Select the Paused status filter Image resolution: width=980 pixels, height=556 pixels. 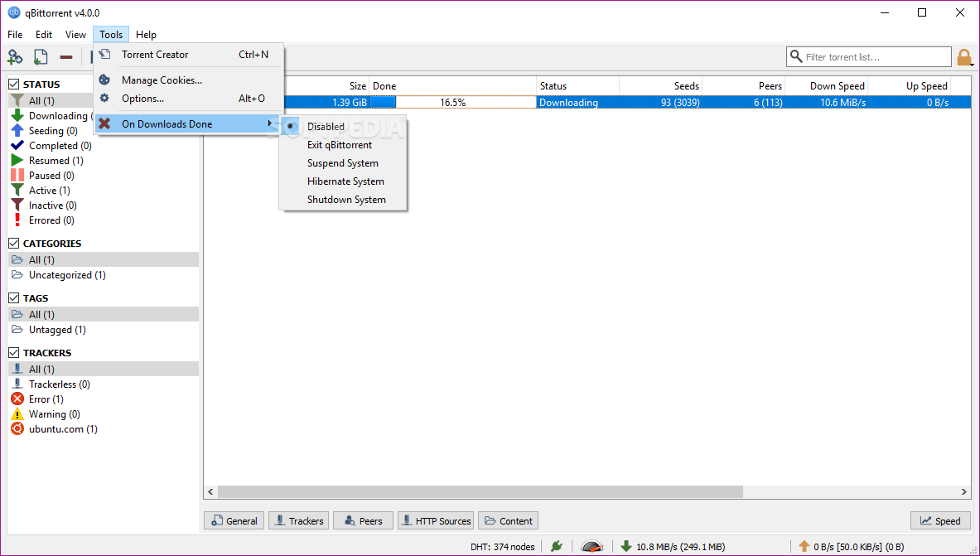tap(51, 176)
